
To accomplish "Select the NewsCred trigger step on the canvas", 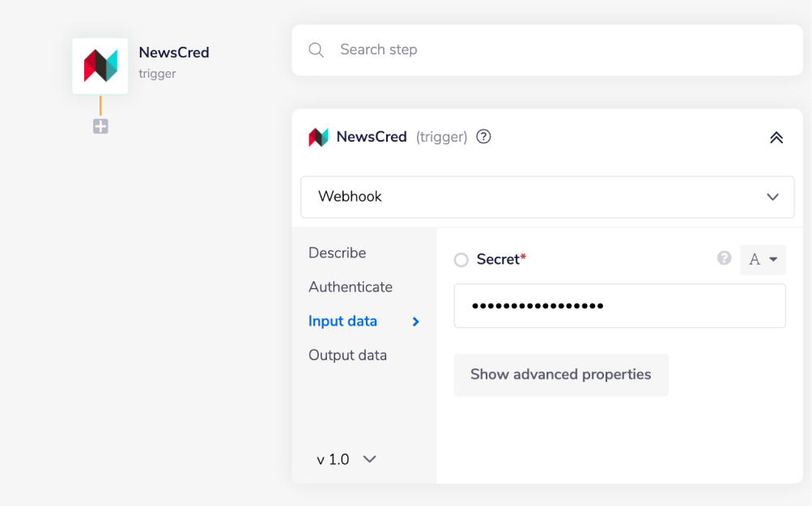I will pos(100,66).
